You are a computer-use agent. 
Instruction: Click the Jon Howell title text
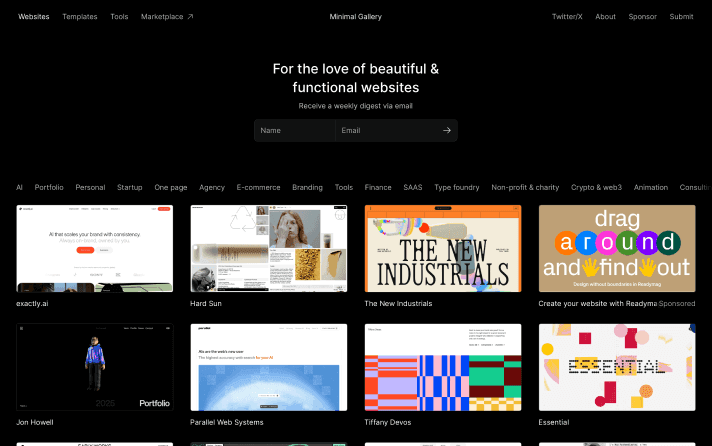pyautogui.click(x=35, y=422)
